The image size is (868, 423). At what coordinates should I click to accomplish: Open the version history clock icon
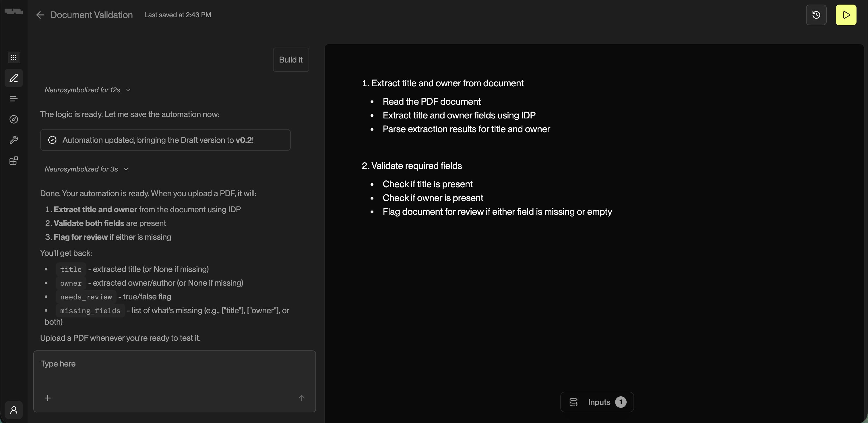(816, 15)
